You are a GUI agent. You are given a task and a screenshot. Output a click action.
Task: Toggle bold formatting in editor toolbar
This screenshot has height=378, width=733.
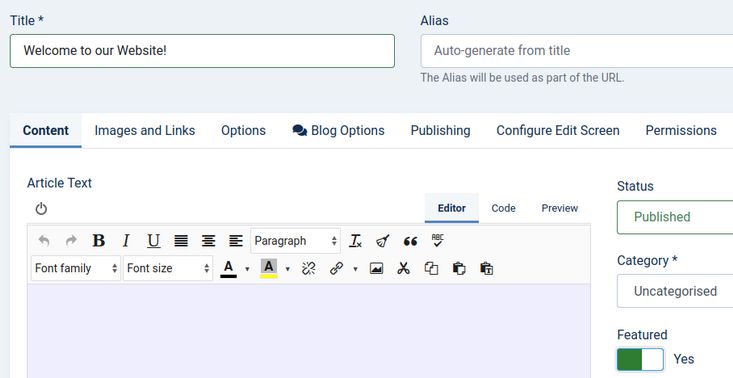pyautogui.click(x=98, y=241)
